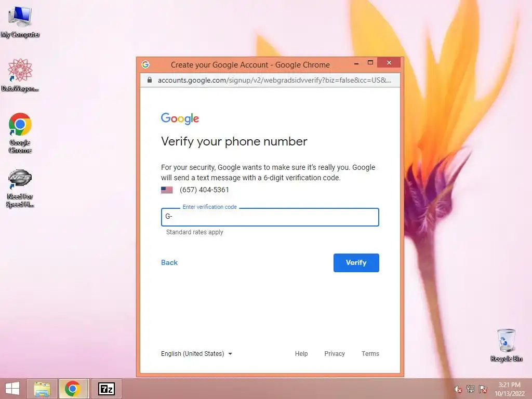Open Google Chrome desktop shortcut
532x399 pixels.
(x=20, y=132)
